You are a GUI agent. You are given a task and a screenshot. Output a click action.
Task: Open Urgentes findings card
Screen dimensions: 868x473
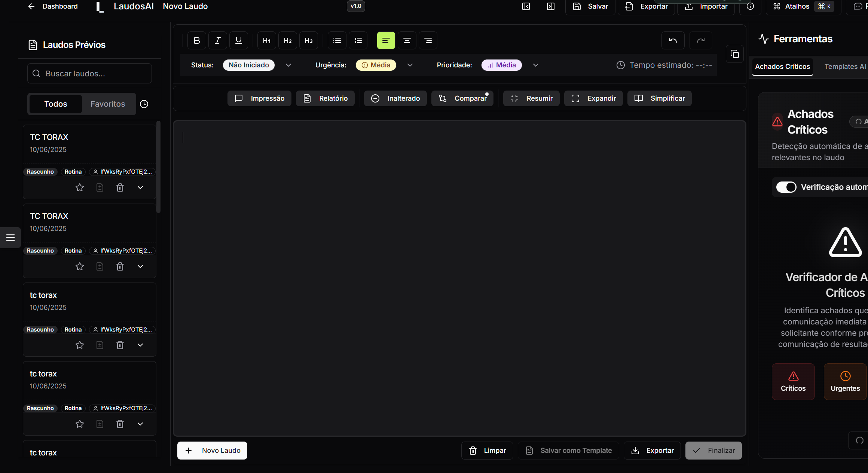845,382
